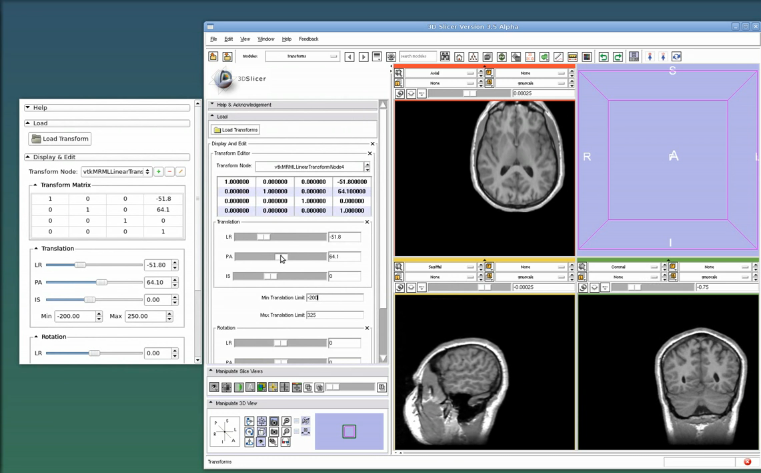This screenshot has width=761, height=473.
Task: Click the Load Transform button in left panel
Action: pos(60,139)
